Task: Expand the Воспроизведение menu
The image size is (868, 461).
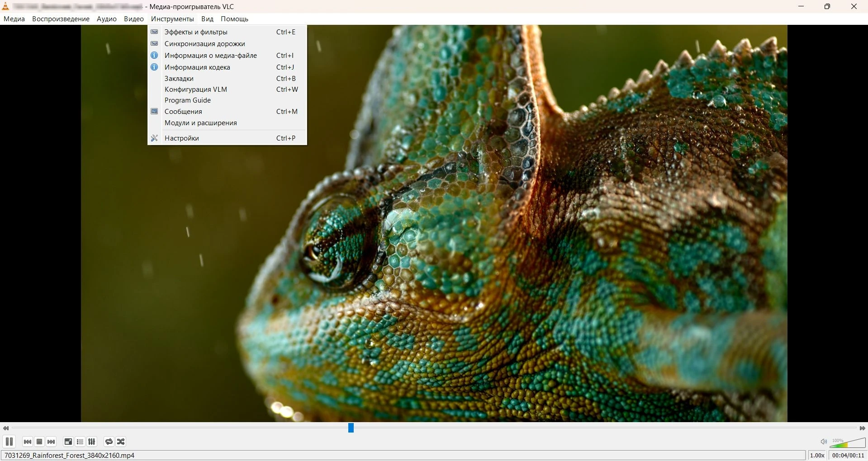Action: point(61,19)
